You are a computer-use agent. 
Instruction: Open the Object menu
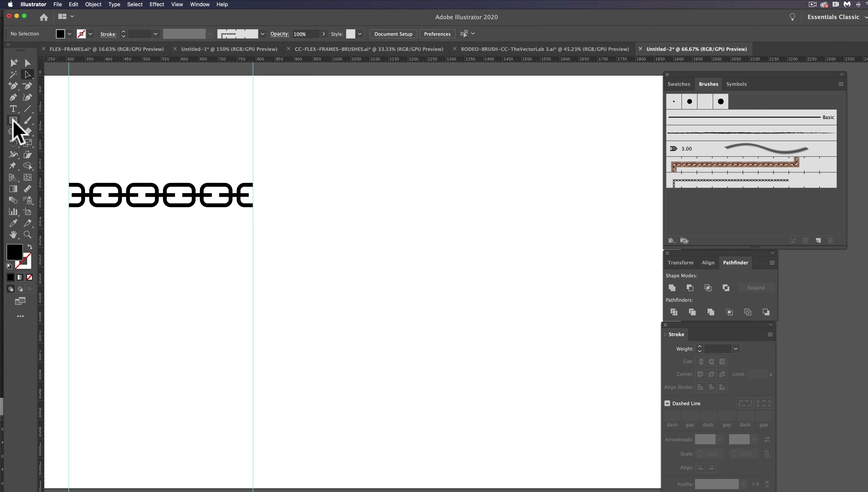coord(93,4)
